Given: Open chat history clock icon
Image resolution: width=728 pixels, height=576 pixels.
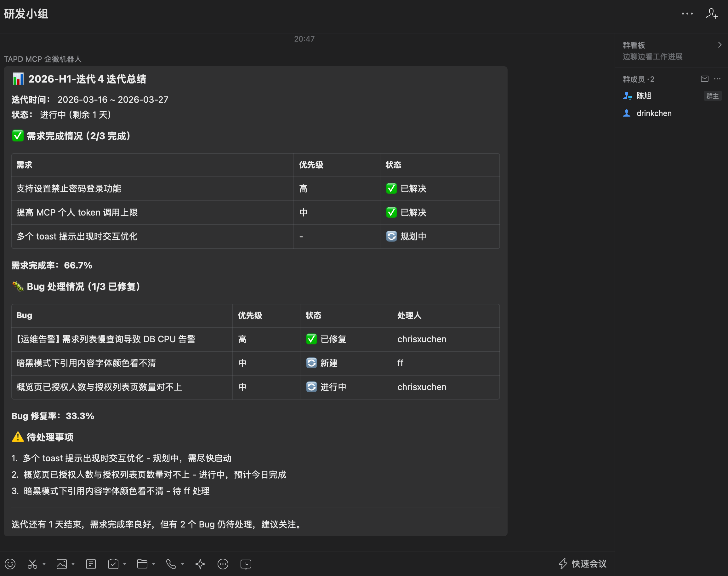Looking at the screenshot, I should click(x=246, y=564).
